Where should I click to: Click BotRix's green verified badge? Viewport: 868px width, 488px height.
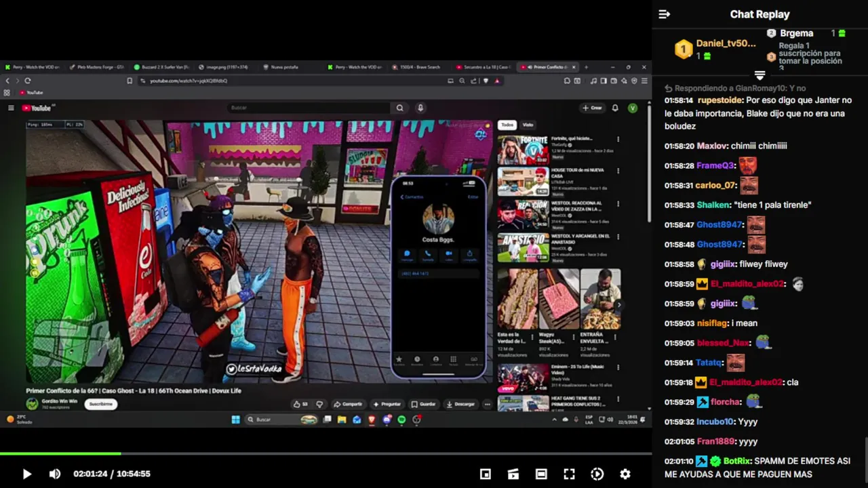[x=715, y=461]
